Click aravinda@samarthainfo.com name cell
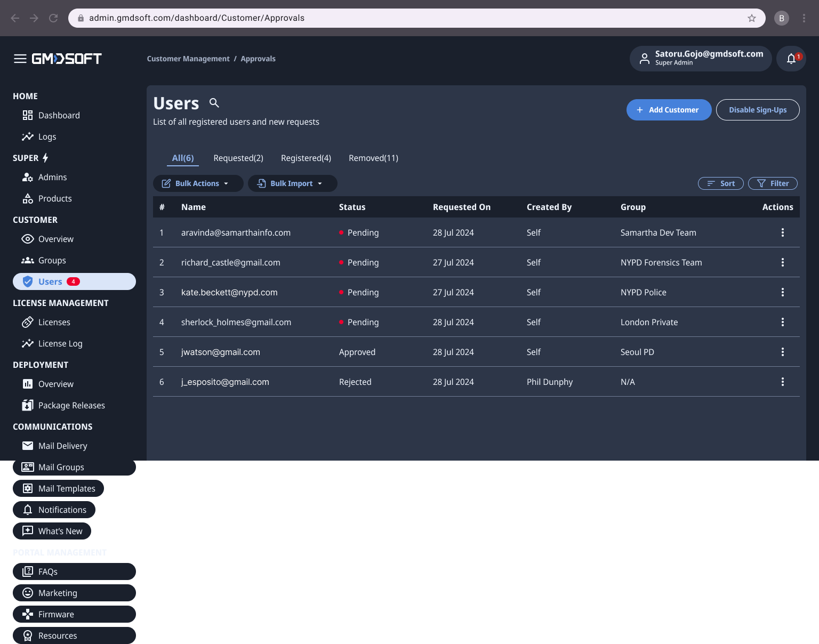The width and height of the screenshot is (819, 644). pos(236,232)
